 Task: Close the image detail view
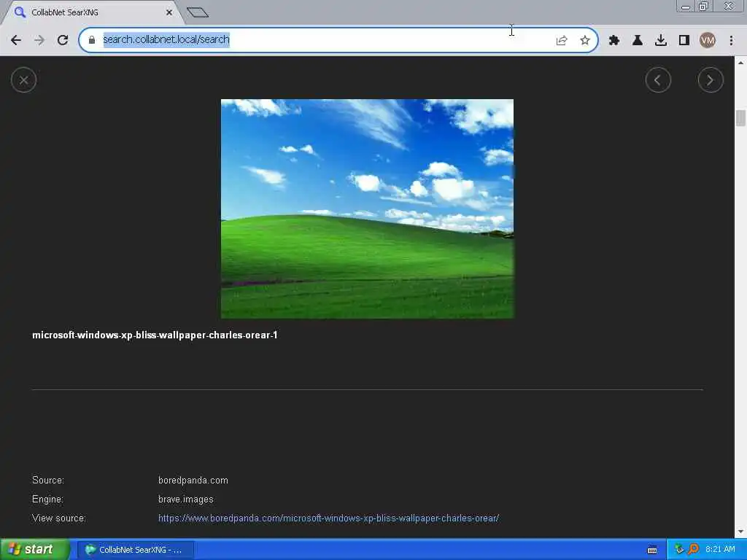[23, 80]
